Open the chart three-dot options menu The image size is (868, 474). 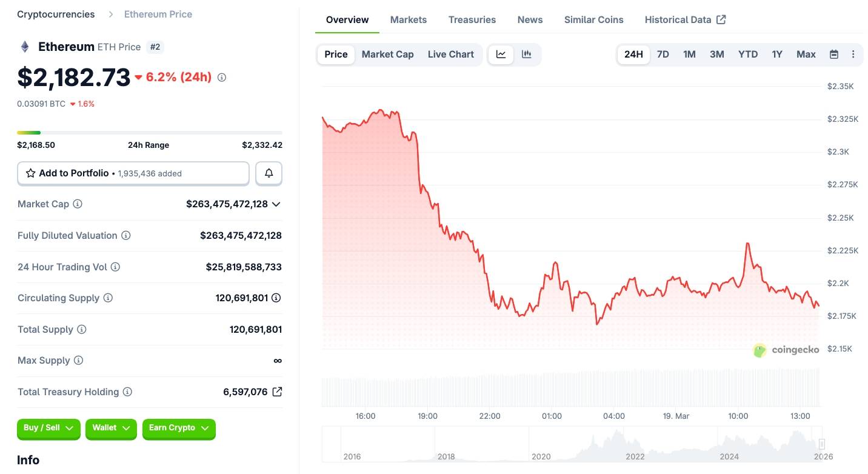(x=853, y=54)
